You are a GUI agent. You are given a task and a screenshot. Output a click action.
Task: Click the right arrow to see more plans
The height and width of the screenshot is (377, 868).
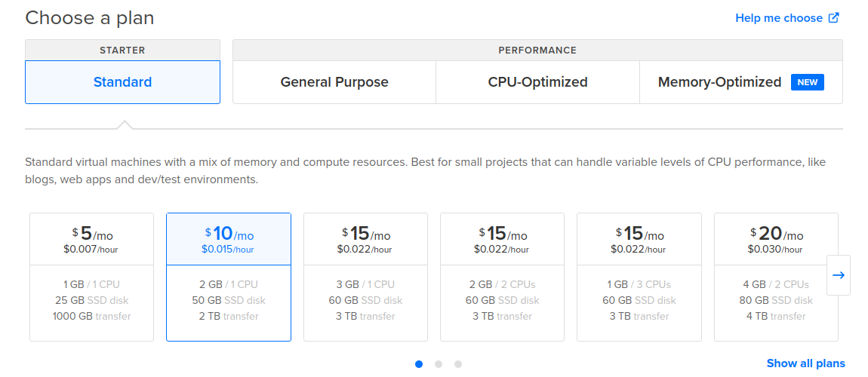[x=839, y=275]
